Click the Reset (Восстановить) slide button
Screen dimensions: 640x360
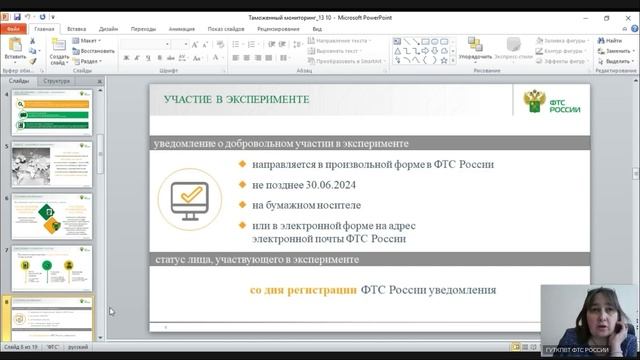tap(93, 51)
